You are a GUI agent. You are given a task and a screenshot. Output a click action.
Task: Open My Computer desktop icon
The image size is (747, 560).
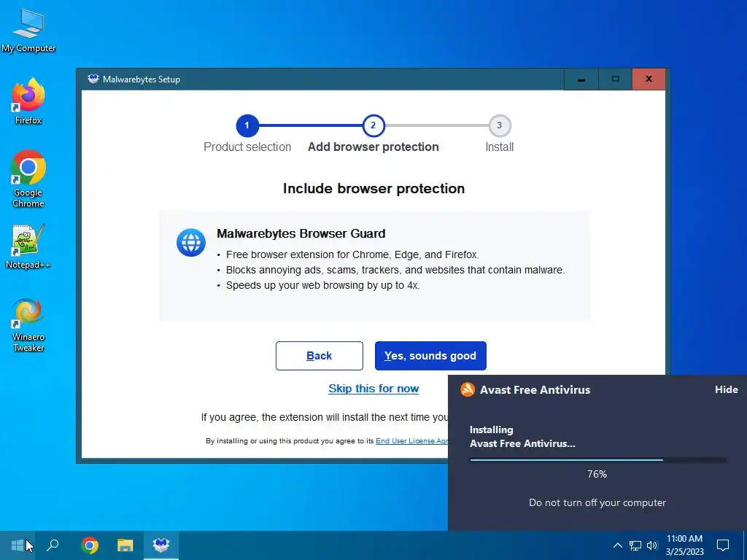28,31
